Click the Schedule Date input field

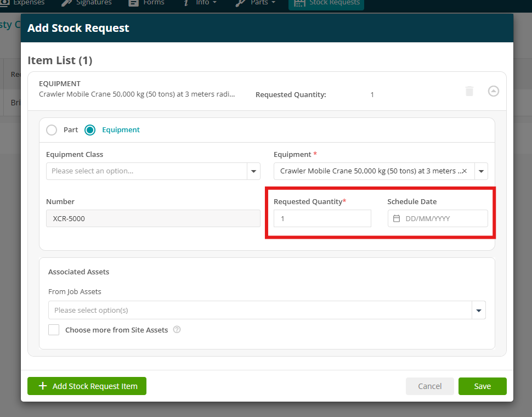tap(438, 218)
